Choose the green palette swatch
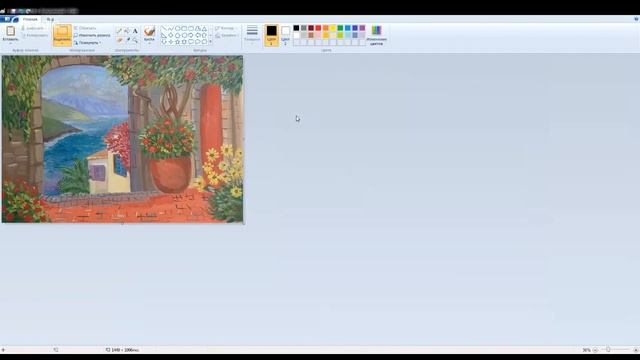The image size is (640, 360). (340, 28)
